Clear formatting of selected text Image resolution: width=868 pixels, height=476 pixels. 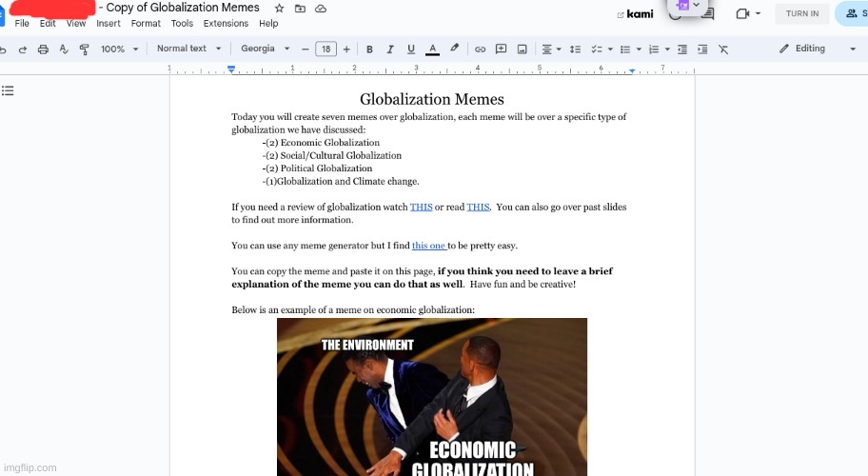click(x=723, y=50)
